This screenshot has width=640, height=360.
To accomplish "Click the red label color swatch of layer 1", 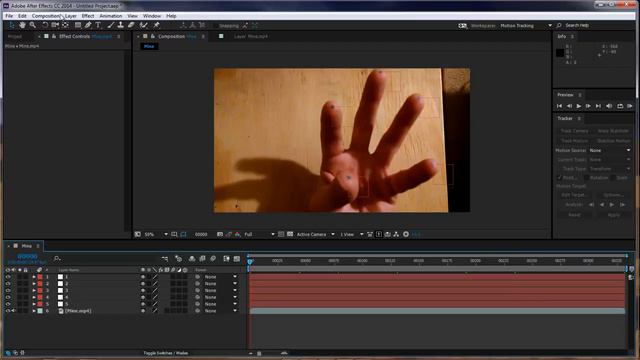I will (x=40, y=277).
